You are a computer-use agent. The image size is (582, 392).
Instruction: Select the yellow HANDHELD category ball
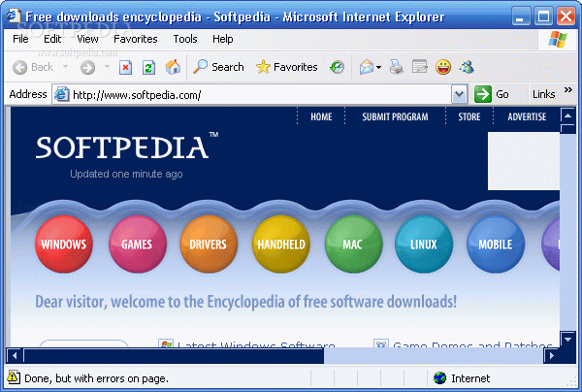pyautogui.click(x=281, y=245)
